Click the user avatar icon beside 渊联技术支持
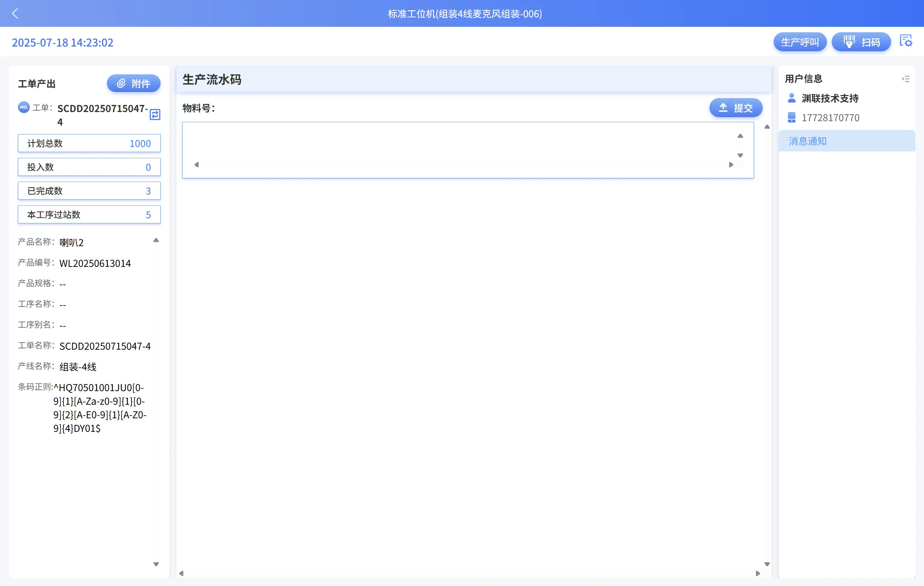924x586 pixels. click(x=792, y=98)
